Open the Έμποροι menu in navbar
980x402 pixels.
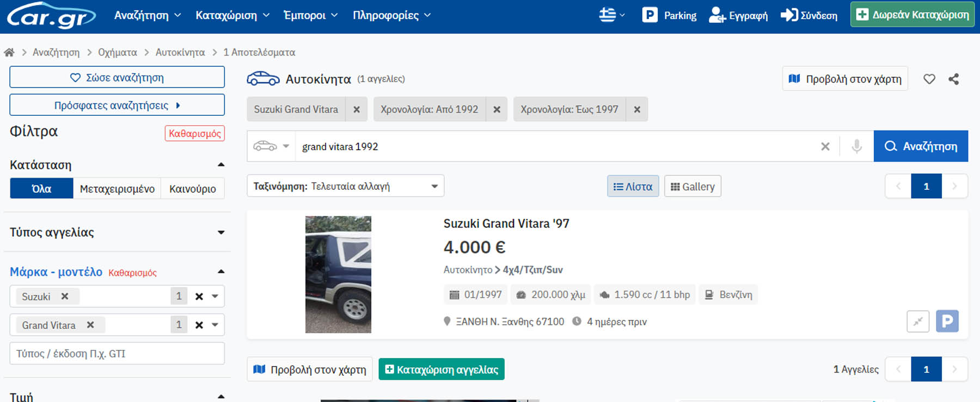click(310, 15)
